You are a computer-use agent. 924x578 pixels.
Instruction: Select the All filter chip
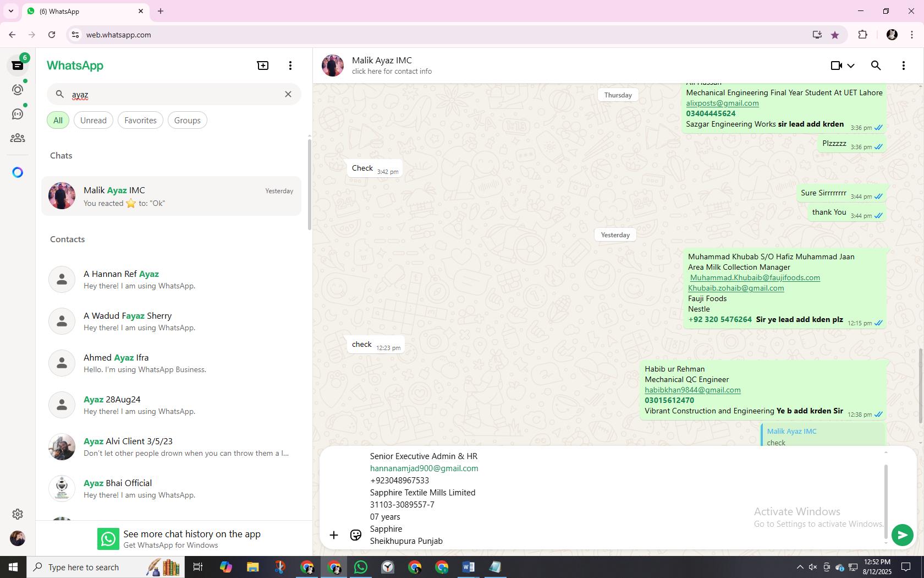[58, 120]
